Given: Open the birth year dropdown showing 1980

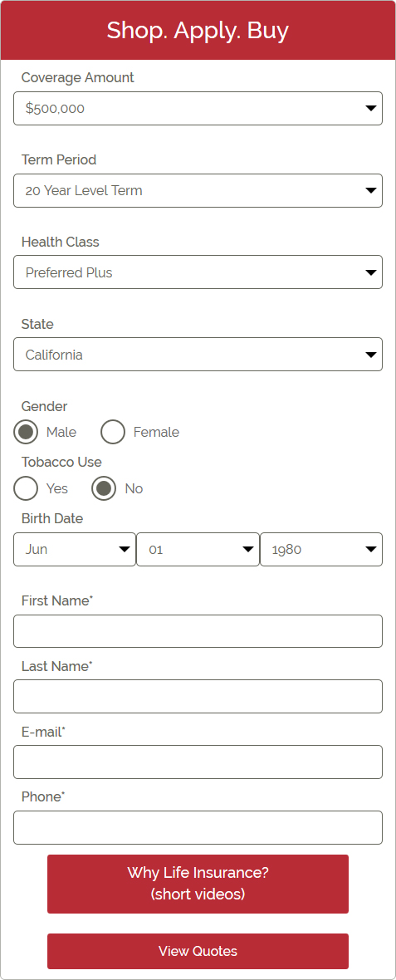Looking at the screenshot, I should click(x=321, y=549).
